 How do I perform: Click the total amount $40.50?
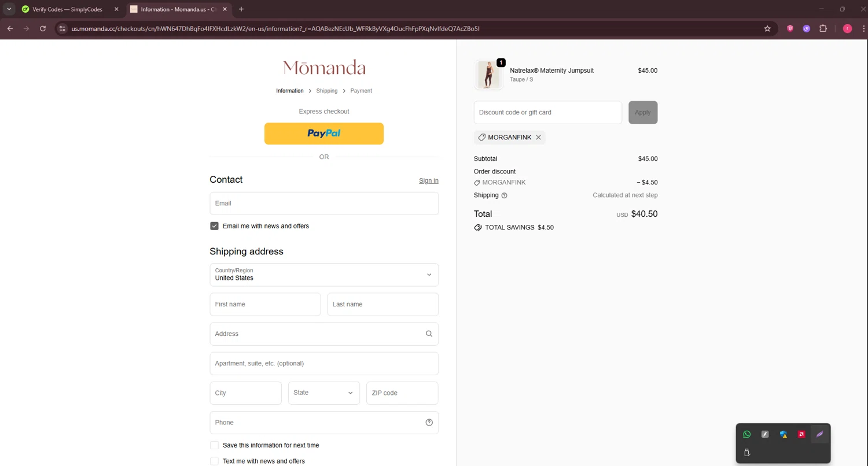pos(644,214)
